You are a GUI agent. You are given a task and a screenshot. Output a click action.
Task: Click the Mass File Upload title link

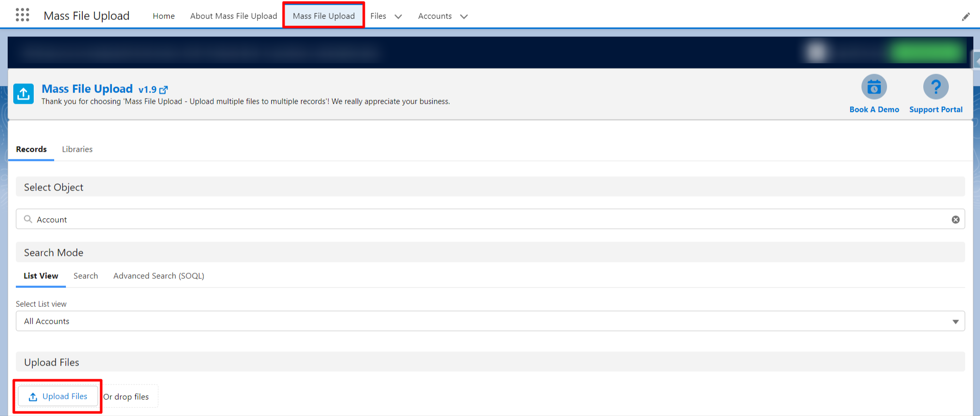tap(87, 89)
